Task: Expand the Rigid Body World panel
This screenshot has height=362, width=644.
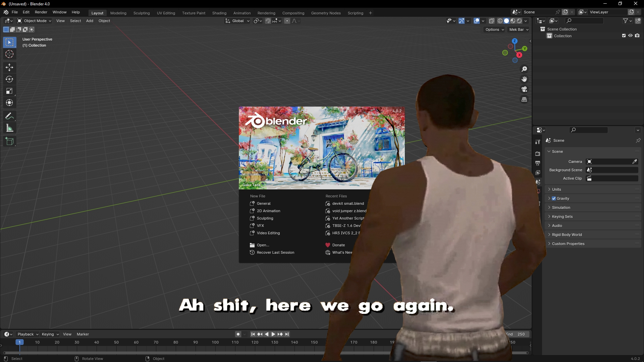Action: coord(567,235)
